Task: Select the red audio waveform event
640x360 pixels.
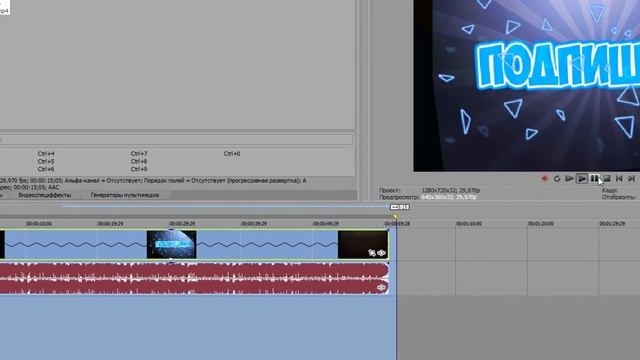Action: 194,278
